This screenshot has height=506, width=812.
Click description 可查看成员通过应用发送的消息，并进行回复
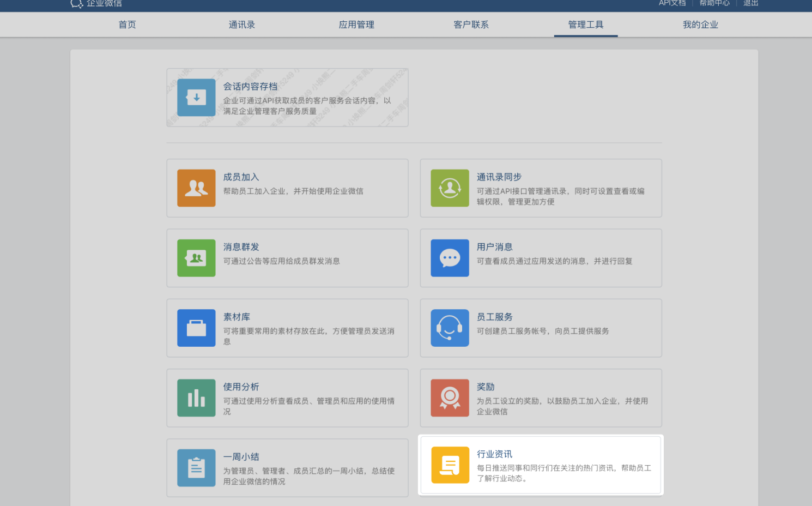tap(554, 261)
